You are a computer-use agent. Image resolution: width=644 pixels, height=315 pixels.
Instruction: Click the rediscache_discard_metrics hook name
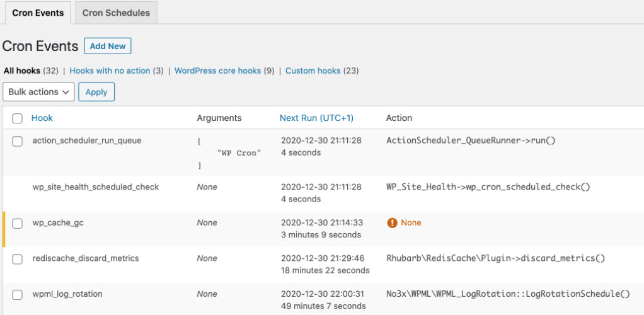86,259
